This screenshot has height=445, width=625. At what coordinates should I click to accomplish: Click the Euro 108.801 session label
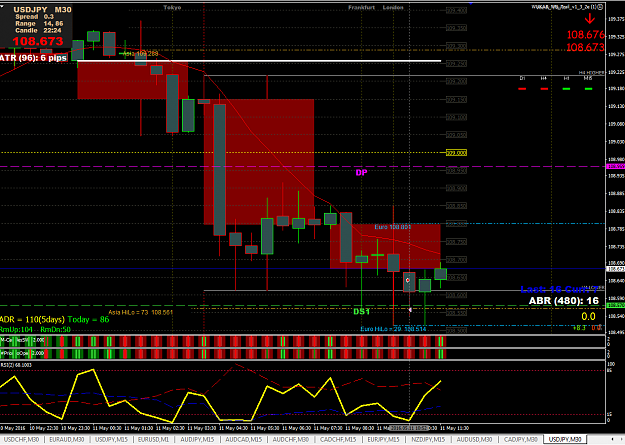click(x=393, y=227)
